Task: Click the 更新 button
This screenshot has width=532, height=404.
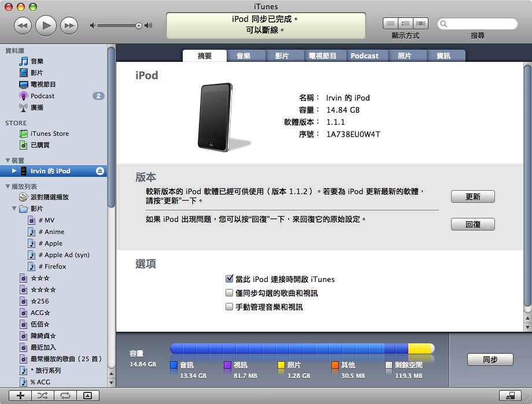Action: coord(472,197)
